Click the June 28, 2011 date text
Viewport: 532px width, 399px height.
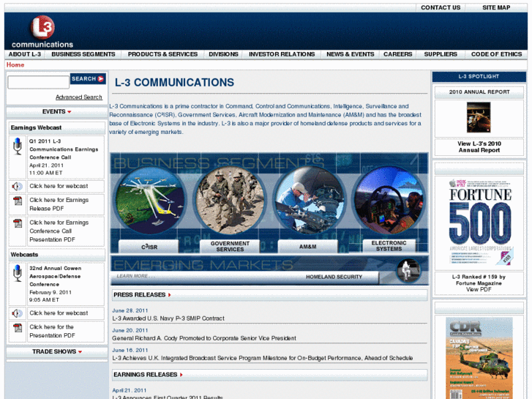click(130, 310)
